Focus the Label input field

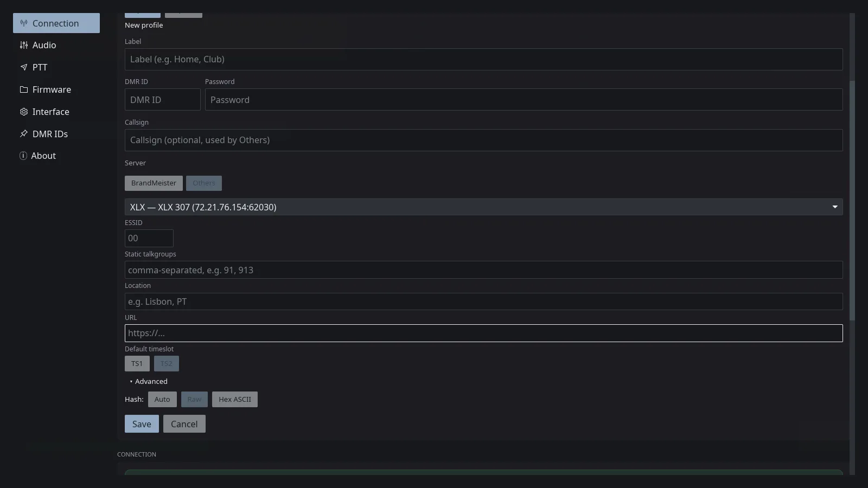coord(484,60)
